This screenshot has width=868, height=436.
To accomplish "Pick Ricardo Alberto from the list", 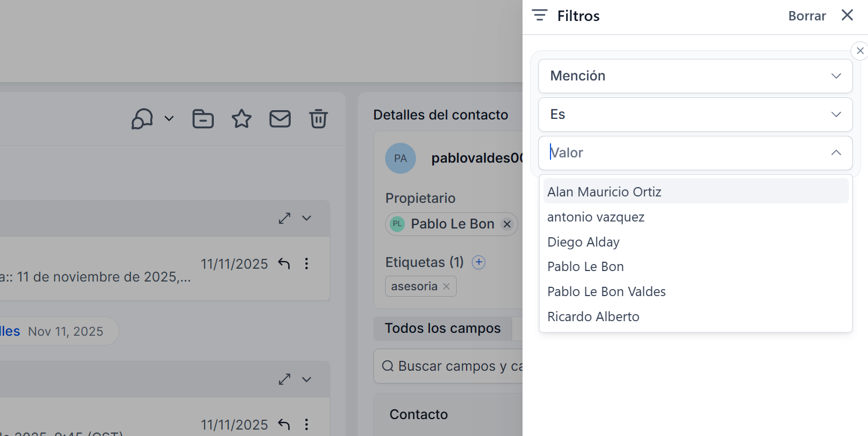I will tap(593, 317).
